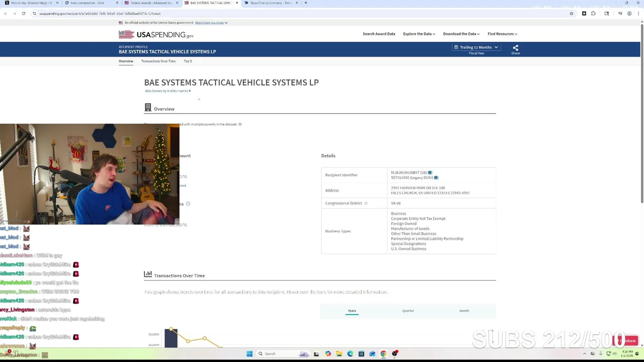Expand the Explore the Data menu

point(419,34)
